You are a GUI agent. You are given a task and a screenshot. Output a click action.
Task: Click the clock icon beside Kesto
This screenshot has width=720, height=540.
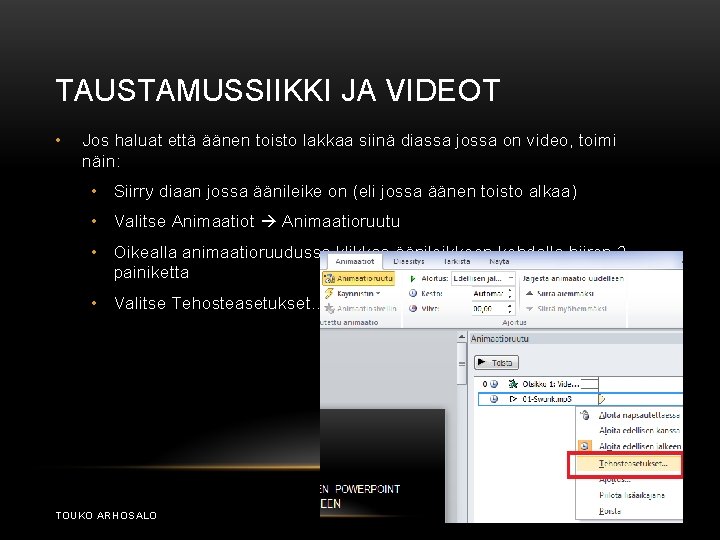tap(413, 293)
